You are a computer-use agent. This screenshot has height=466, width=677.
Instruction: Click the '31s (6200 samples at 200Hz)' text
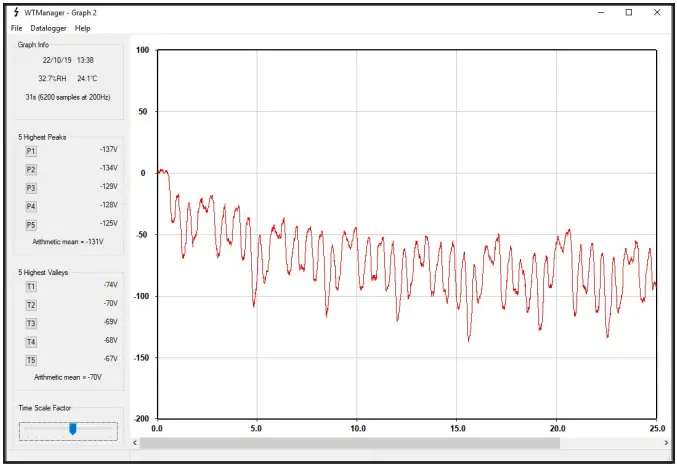[x=68, y=97]
